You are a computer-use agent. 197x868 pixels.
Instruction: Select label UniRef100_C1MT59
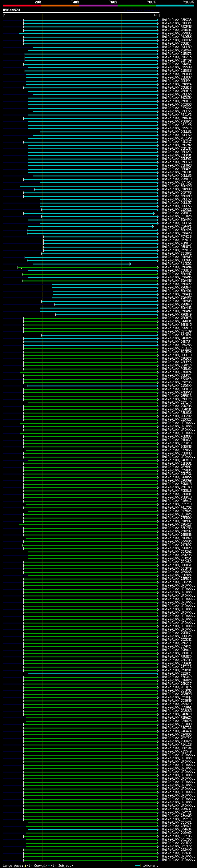[177, 61]
